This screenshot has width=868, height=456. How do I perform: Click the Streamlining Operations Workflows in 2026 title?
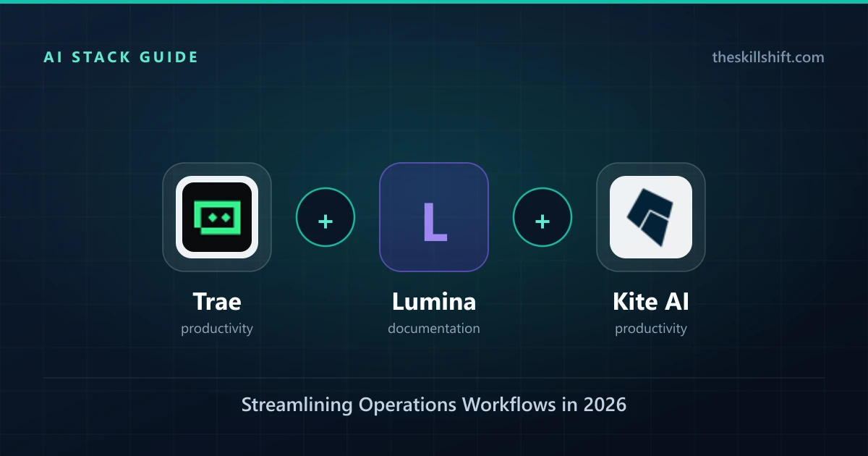coord(434,405)
